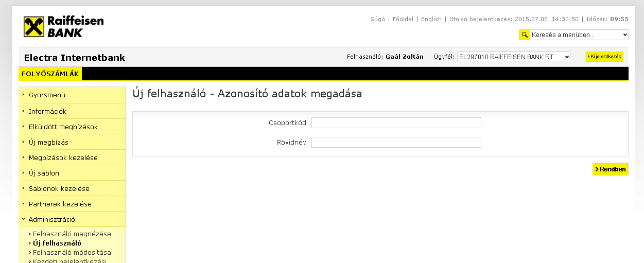Image resolution: width=644 pixels, height=263 pixels.
Task: Expand Sablonok kezelése section
Action: [x=72, y=188]
